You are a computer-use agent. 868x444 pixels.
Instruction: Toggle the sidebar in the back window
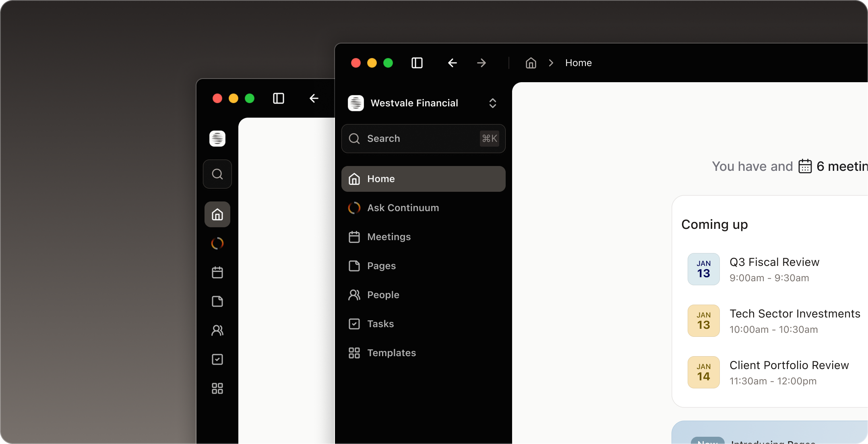(x=279, y=98)
